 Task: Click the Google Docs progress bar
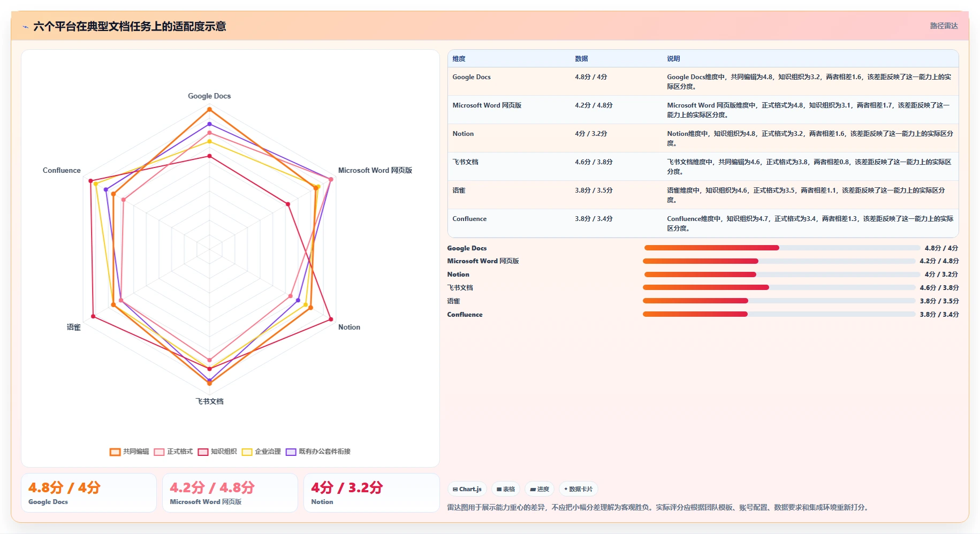click(x=782, y=248)
